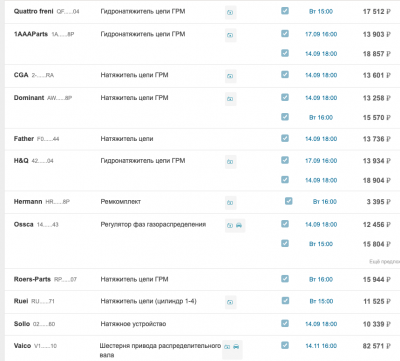This screenshot has width=400, height=361.
Task: Uncheck Quattro freni 17 512 ₽ offer checkbox
Action: [x=285, y=11]
